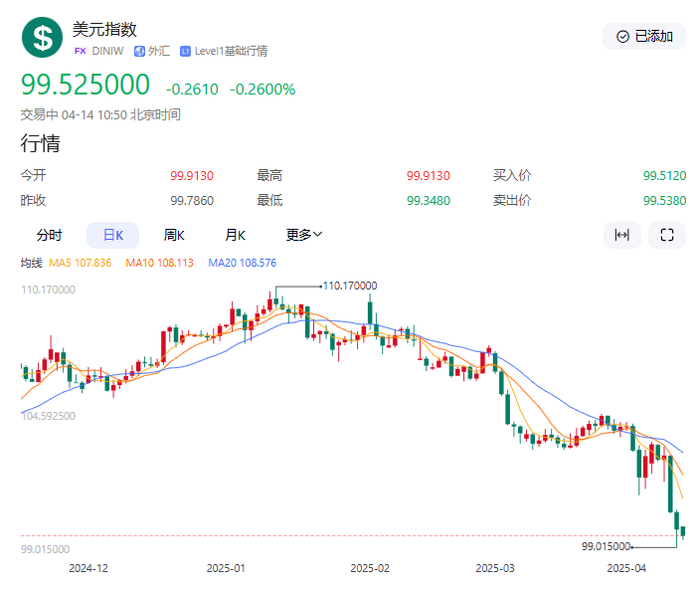Click the MA20 108.576 indicator label

click(243, 263)
